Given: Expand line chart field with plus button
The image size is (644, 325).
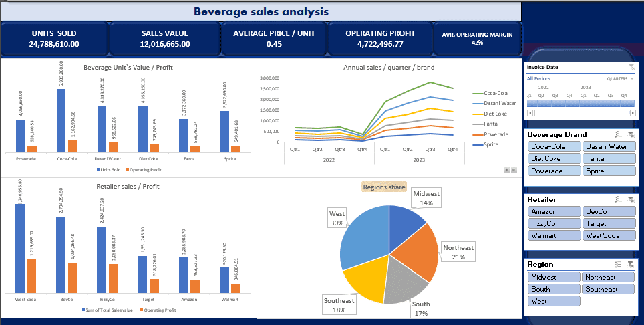Looking at the screenshot, I should pos(507,170).
